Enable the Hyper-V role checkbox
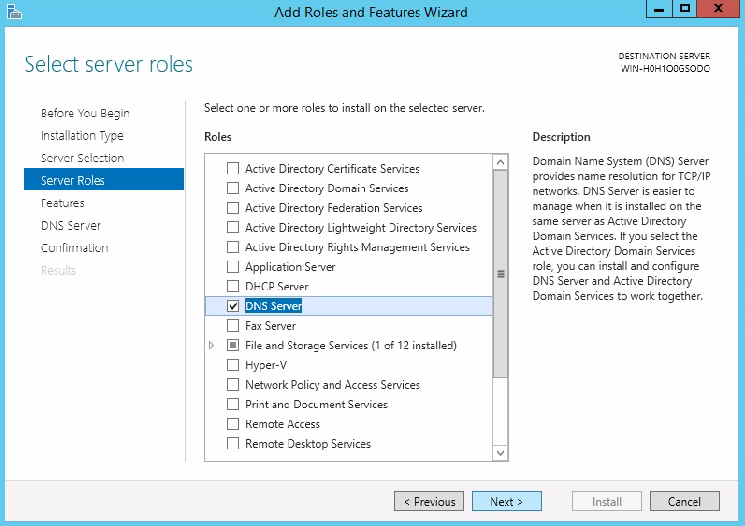This screenshot has height=526, width=745. click(233, 365)
